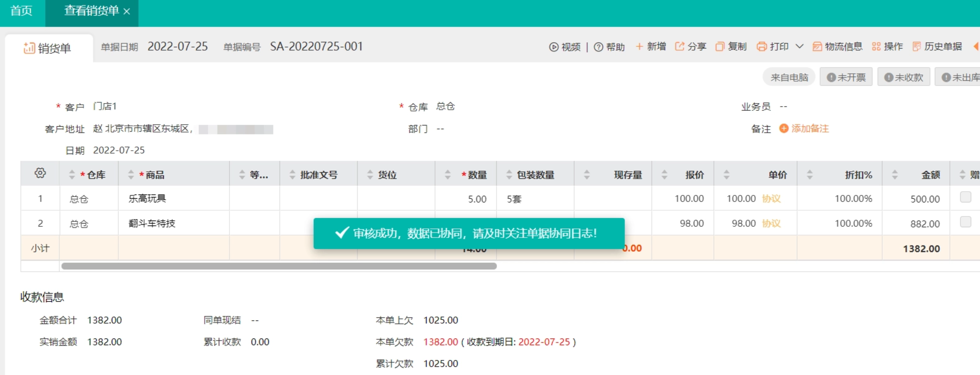Print the sales order with 打印
This screenshot has height=375, width=980.
click(x=773, y=47)
